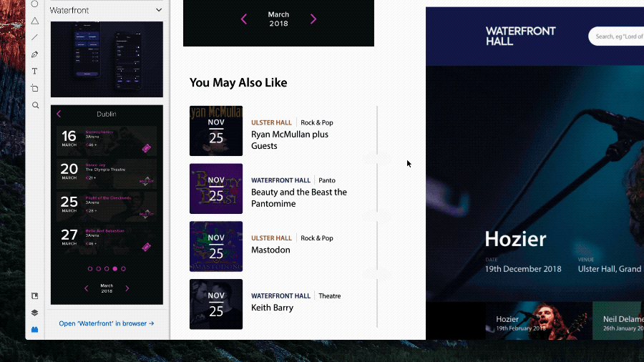Open Neil Delamere carousel card
This screenshot has width=644, height=362.
click(618, 321)
